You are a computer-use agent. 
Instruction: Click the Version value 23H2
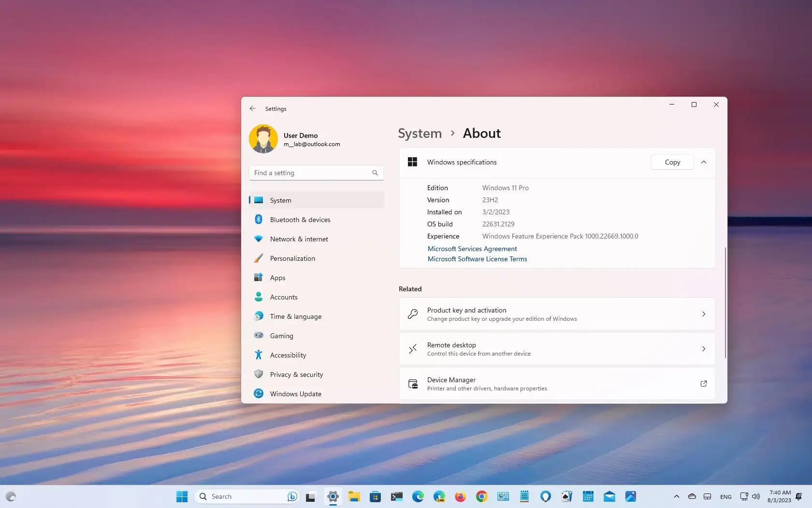pos(490,200)
